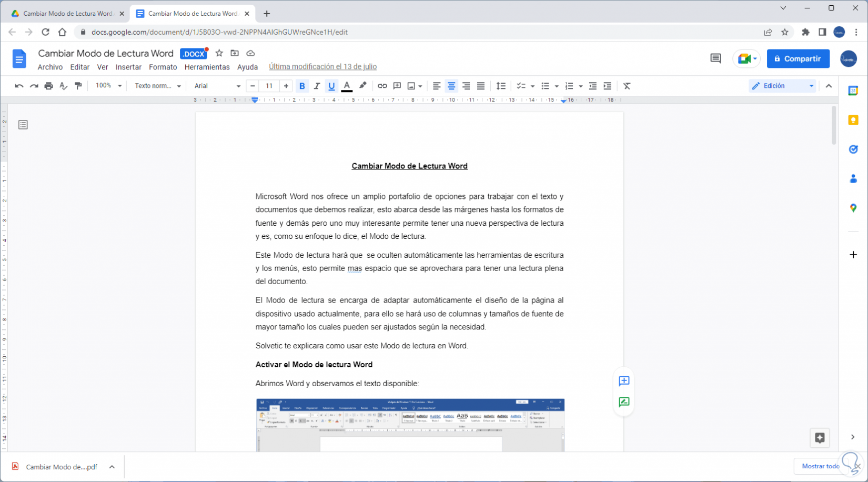Increase the paragraph indent
868x482 pixels.
click(x=608, y=86)
